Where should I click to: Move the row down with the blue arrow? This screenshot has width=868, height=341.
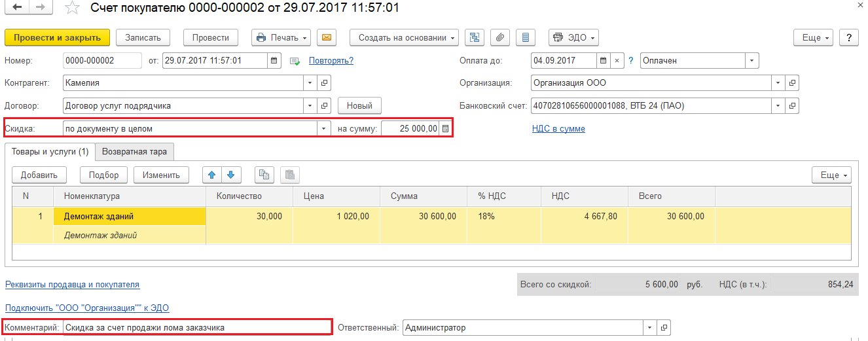pyautogui.click(x=232, y=175)
